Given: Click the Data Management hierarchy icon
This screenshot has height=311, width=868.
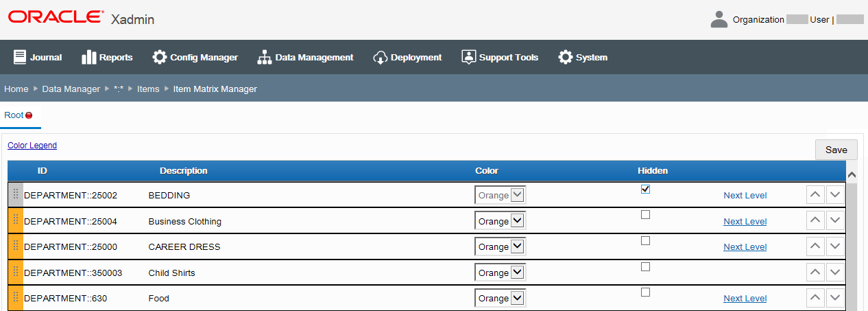Looking at the screenshot, I should pos(265,57).
